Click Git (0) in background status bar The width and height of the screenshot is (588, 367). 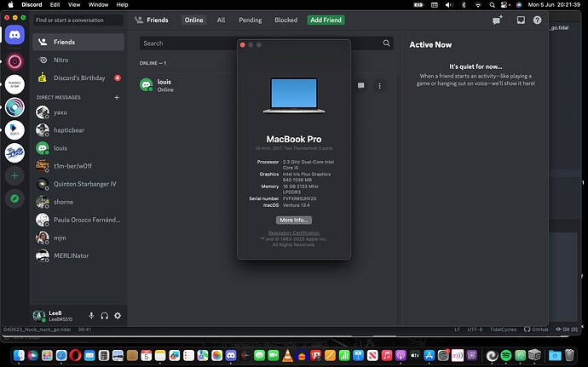click(x=567, y=330)
